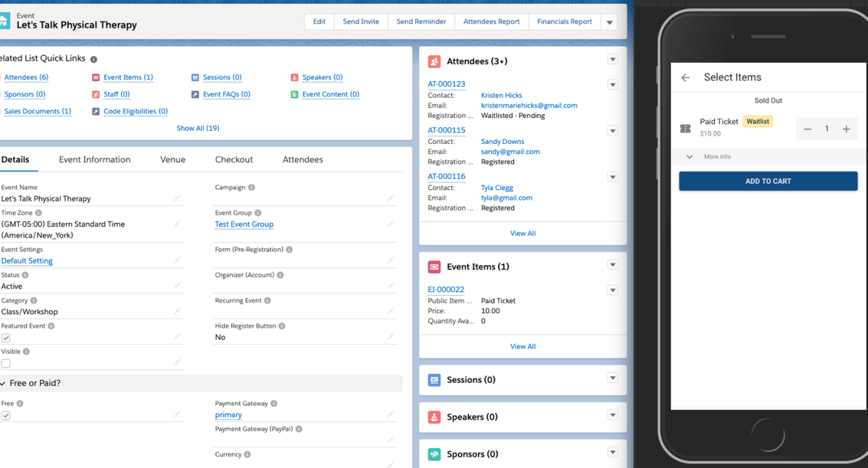Image resolution: width=868 pixels, height=468 pixels.
Task: Click the ticket icon beside Paid Ticket
Action: pos(685,129)
